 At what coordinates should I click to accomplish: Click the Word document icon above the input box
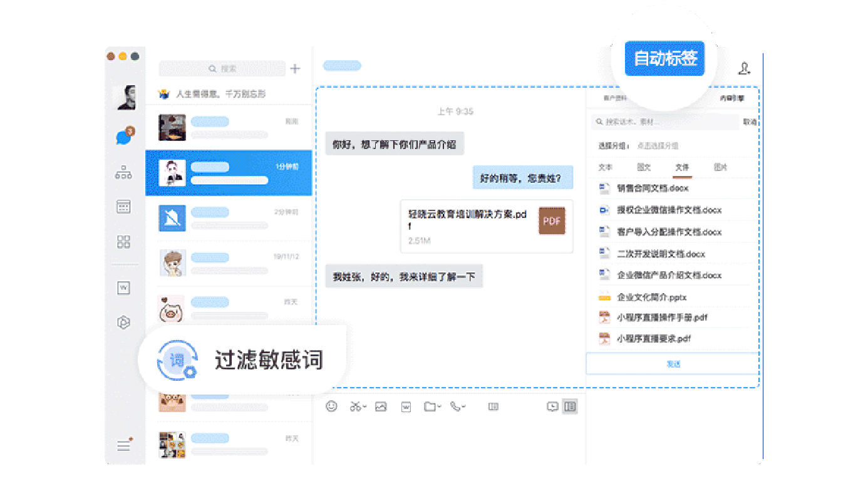[x=406, y=406]
